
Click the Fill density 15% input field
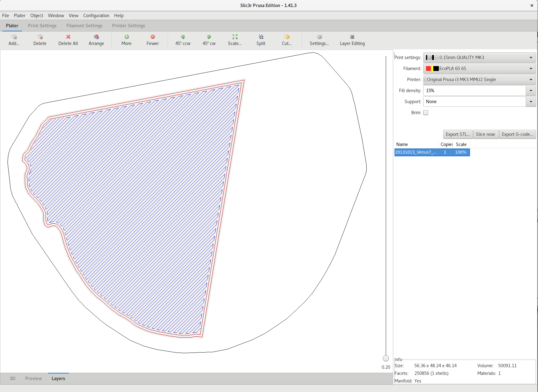point(474,91)
